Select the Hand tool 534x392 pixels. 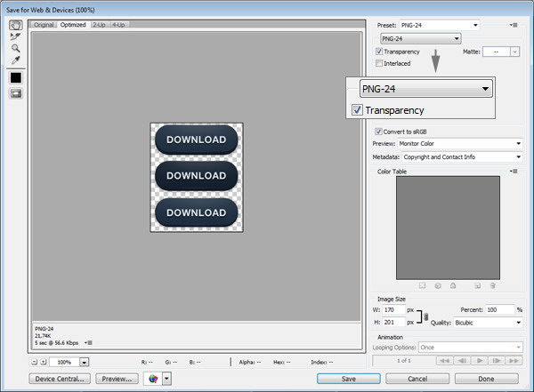click(x=16, y=25)
